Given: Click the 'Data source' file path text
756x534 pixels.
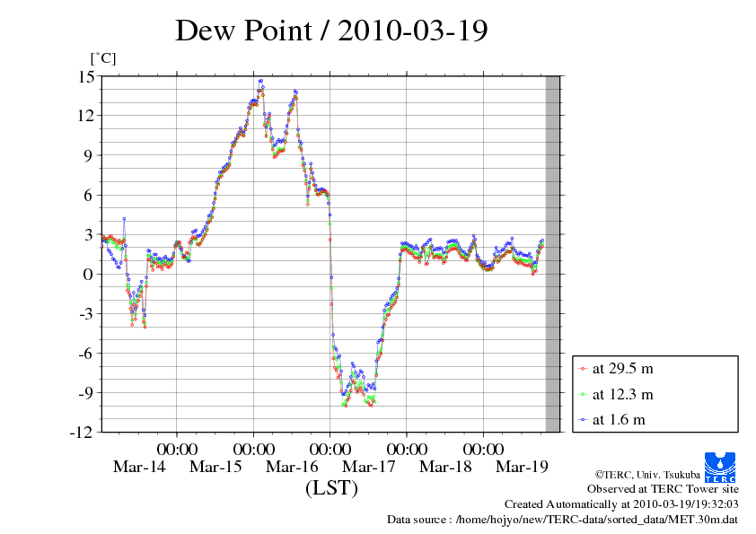Looking at the screenshot, I should coord(562,519).
